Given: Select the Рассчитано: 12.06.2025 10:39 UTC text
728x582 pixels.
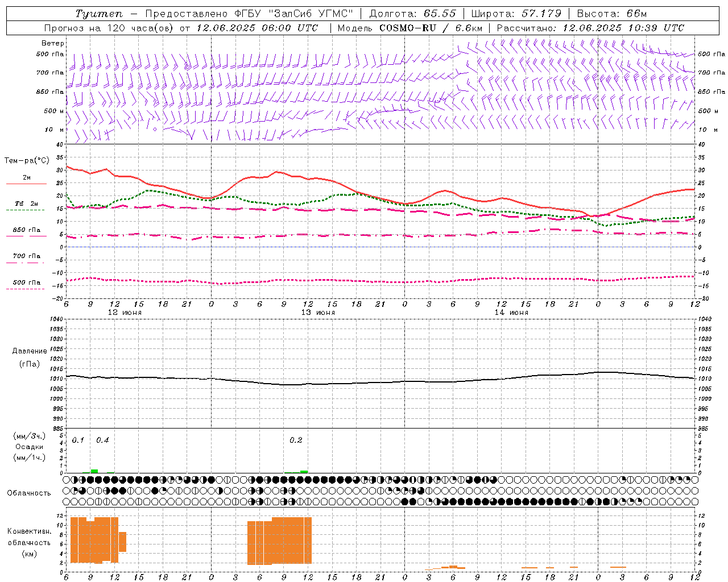Looking at the screenshot, I should coord(590,28).
